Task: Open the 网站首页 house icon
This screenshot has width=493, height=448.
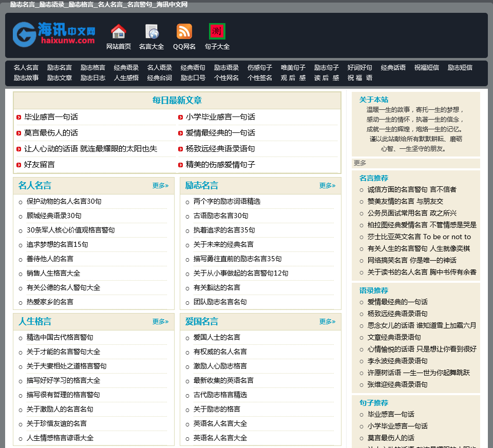Action: pyautogui.click(x=119, y=31)
